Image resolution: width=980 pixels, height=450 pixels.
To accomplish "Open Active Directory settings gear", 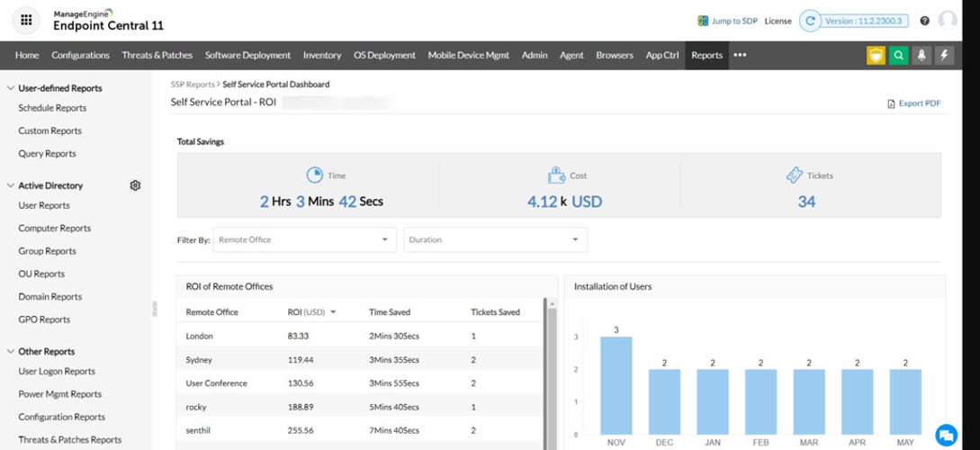I will click(x=135, y=185).
